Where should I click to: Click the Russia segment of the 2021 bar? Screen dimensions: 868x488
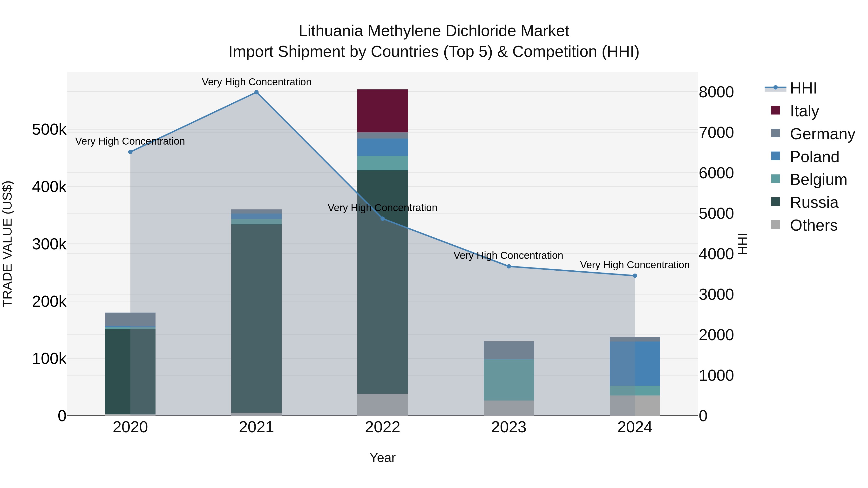coord(257,319)
